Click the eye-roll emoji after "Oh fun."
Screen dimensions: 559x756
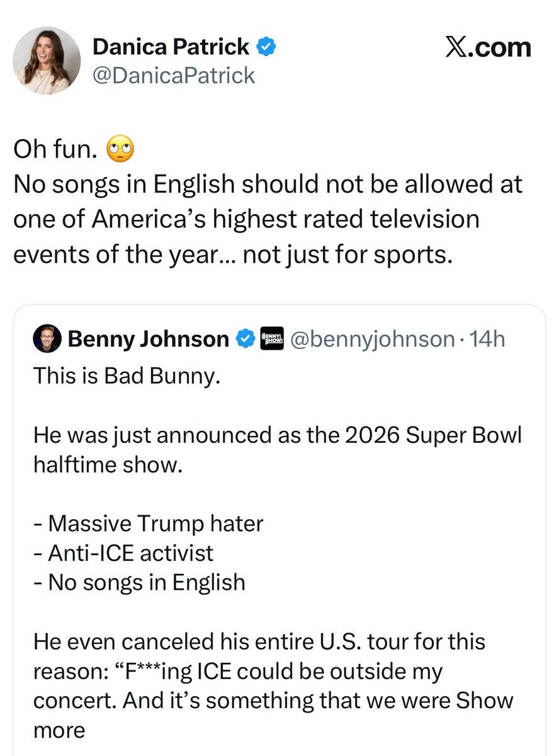pos(118,150)
